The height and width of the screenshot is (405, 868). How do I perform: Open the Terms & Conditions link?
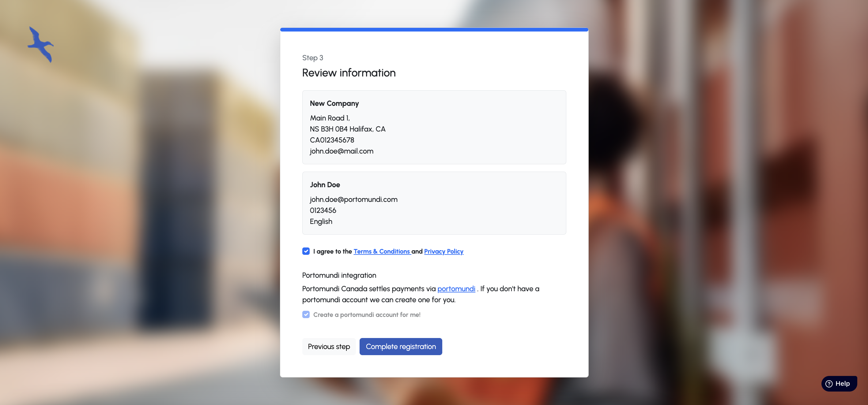click(x=381, y=251)
